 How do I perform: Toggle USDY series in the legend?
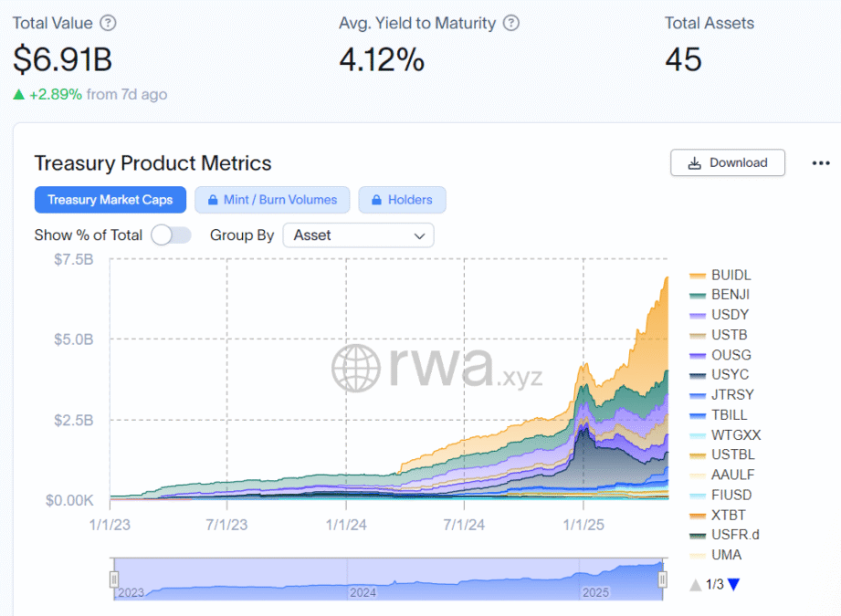point(719,314)
